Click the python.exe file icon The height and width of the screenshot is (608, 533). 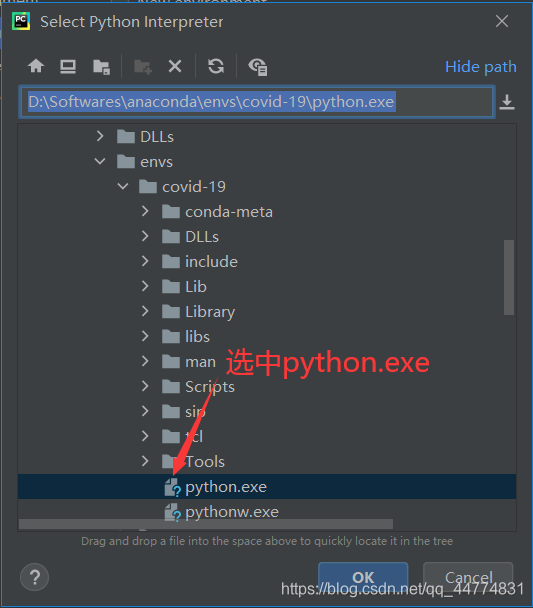point(172,487)
